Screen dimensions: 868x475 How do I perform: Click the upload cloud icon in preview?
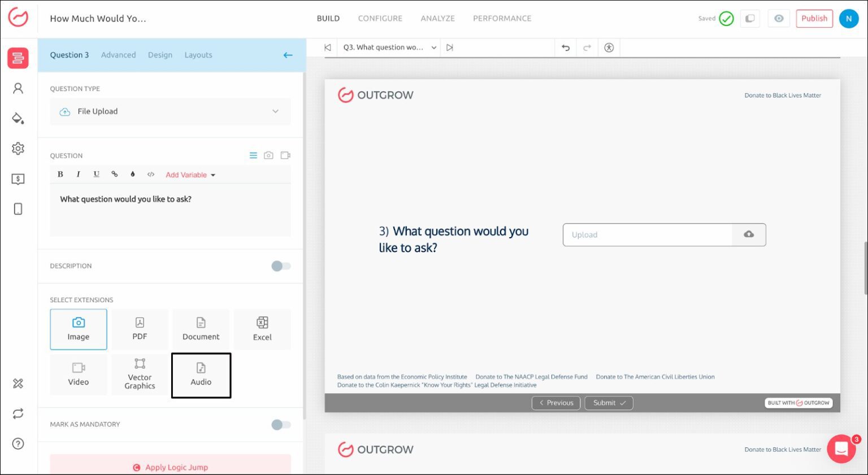[x=749, y=234]
